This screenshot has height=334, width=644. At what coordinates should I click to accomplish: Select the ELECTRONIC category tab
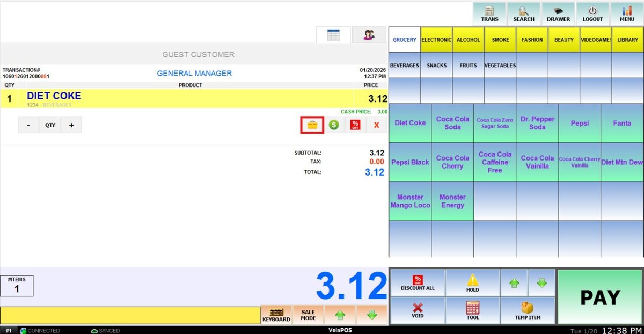coord(436,40)
